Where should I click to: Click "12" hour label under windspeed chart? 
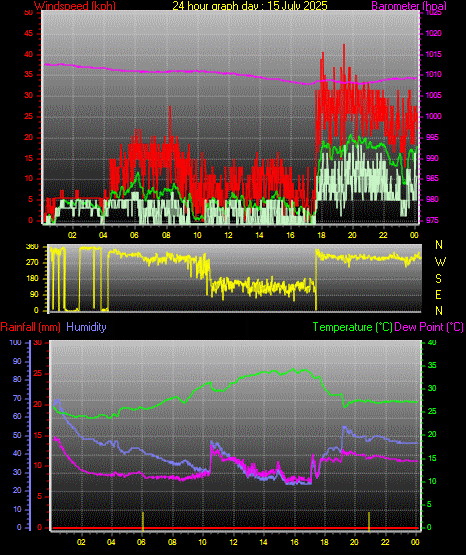(x=228, y=235)
